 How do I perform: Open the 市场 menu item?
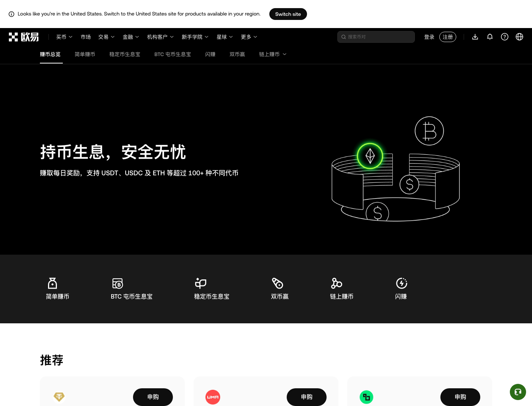86,37
